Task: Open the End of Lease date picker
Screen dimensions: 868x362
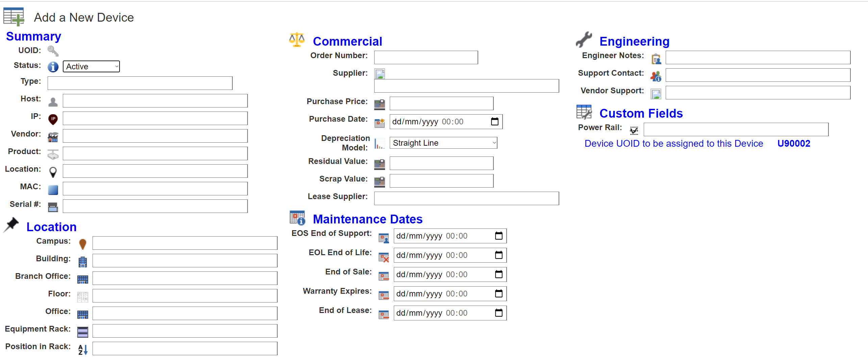Action: [499, 313]
